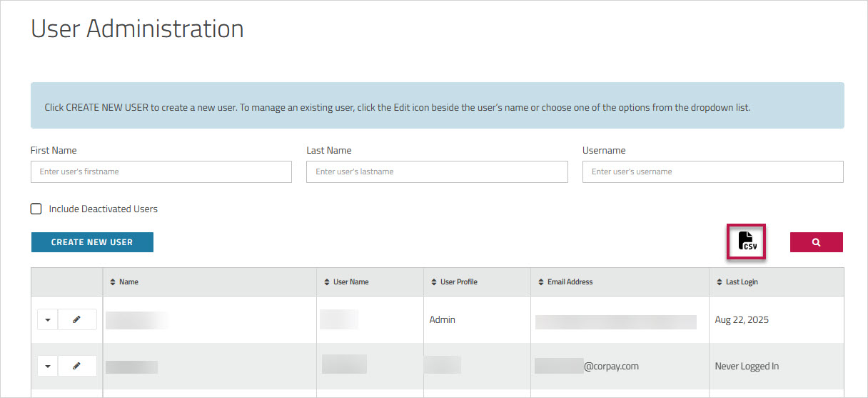Select the Username filter text box

tap(712, 171)
